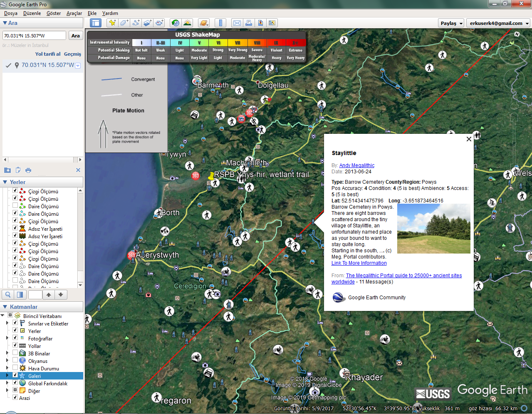Toggle Arazi layer checkbox
Screen dimensions: 532x414
(x=15, y=397)
